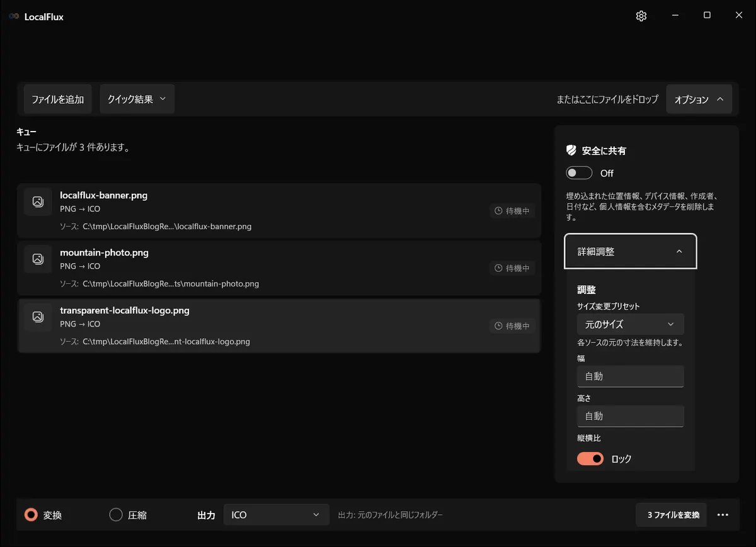
Task: Click source path ending nt-localflux-logo.png
Action: click(x=166, y=342)
